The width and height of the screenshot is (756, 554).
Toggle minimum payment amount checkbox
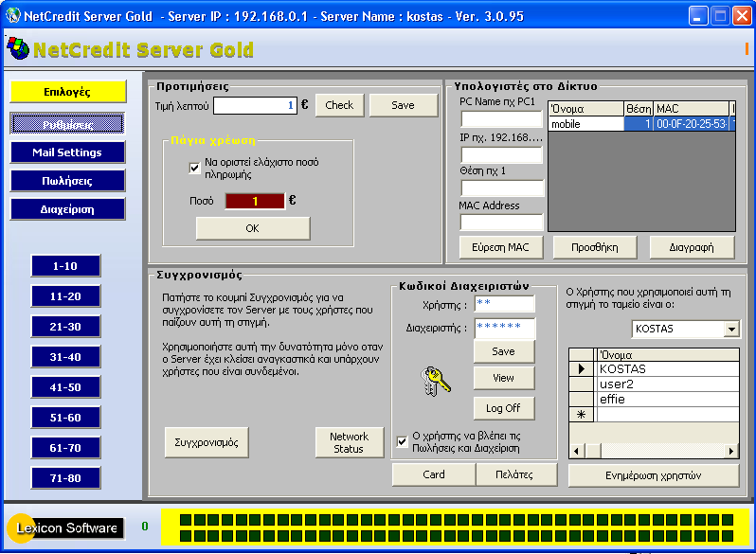click(194, 168)
